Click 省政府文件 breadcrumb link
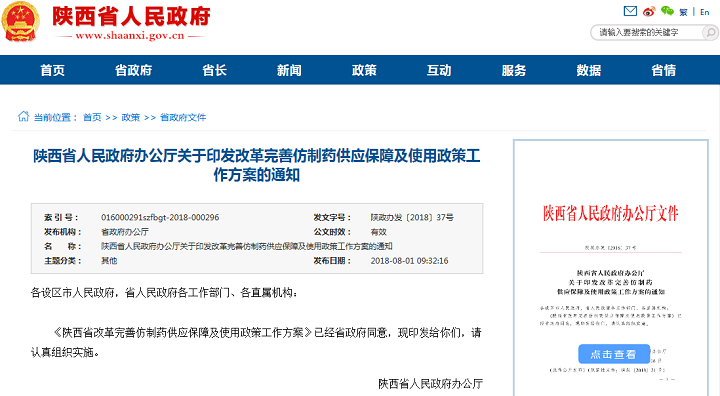 (x=183, y=118)
